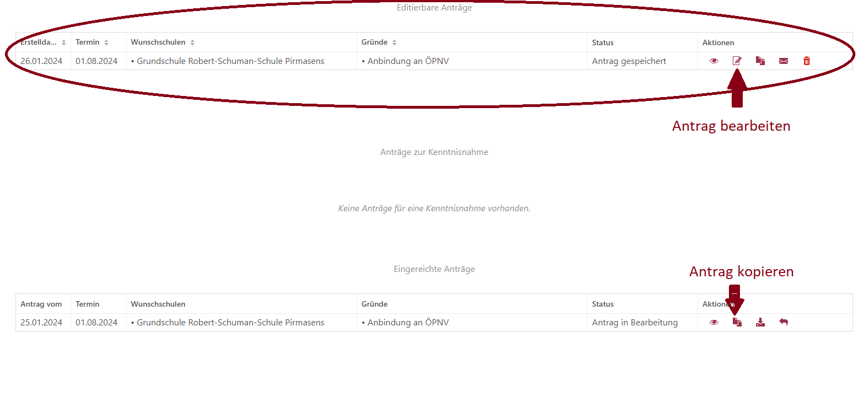868x396 pixels.
Task: Click Status header in editable applications table
Action: [603, 42]
